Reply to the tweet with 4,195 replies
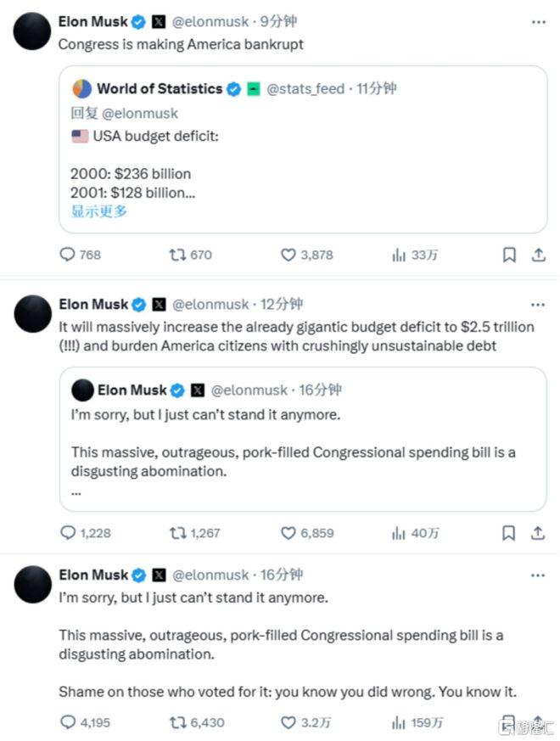 click(68, 722)
